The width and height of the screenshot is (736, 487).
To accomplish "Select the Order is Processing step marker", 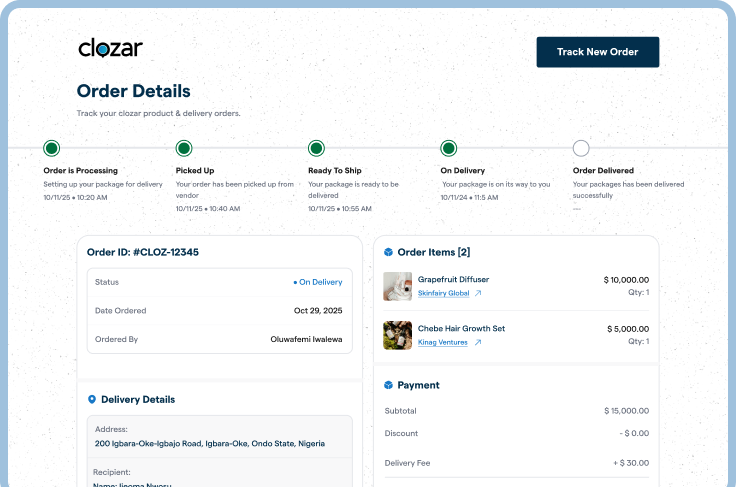I will coord(52,148).
